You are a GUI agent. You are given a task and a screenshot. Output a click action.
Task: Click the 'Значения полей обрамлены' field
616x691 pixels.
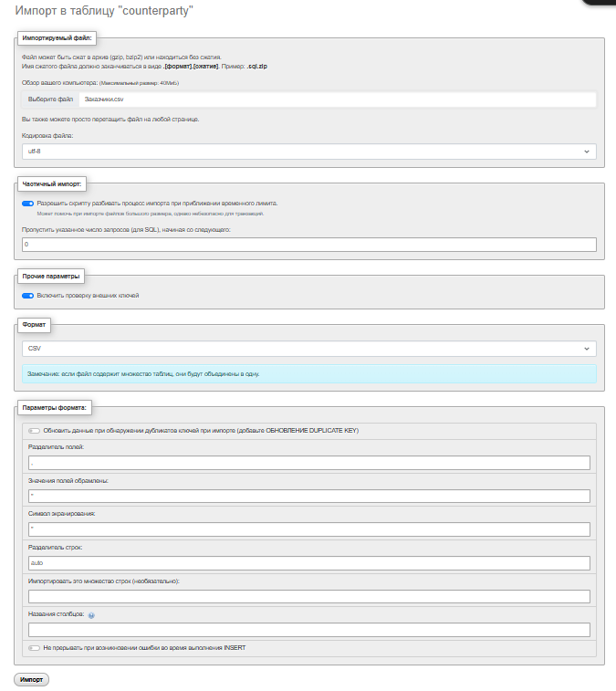tap(308, 496)
